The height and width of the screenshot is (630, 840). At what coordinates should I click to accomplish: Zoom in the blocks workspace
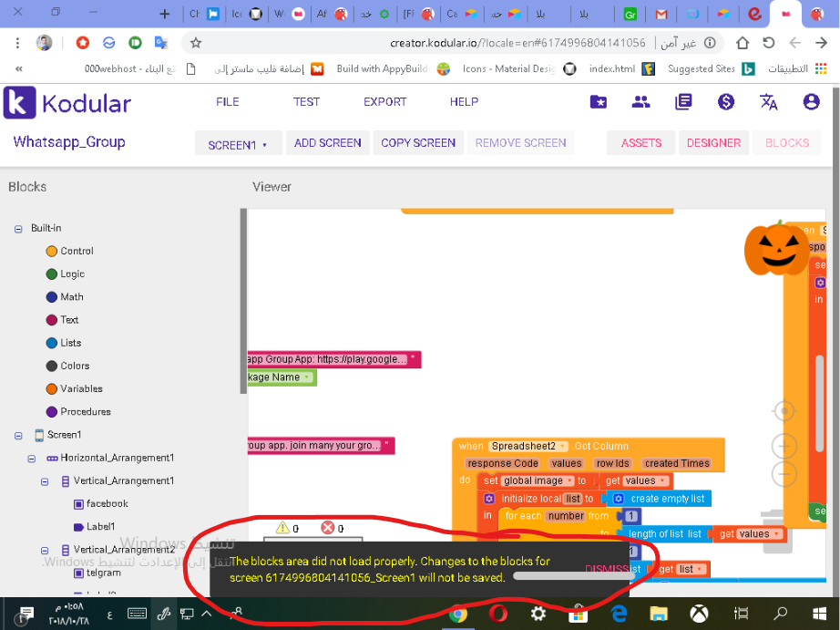click(784, 446)
